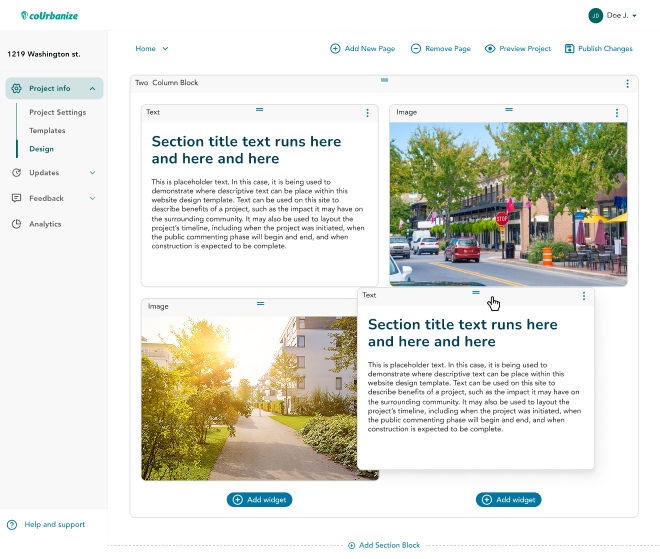Click the floating widget placeholder paragraph
Screen dimensions: 660x559
point(474,397)
